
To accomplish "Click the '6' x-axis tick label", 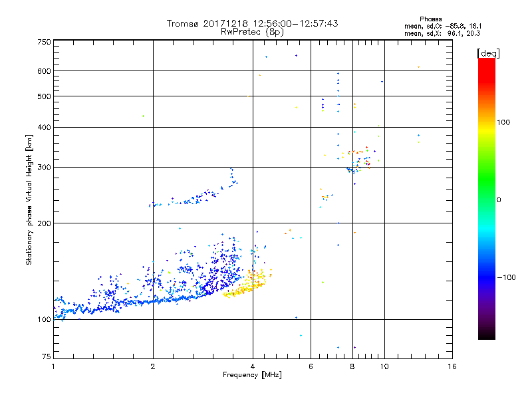I will [x=311, y=366].
